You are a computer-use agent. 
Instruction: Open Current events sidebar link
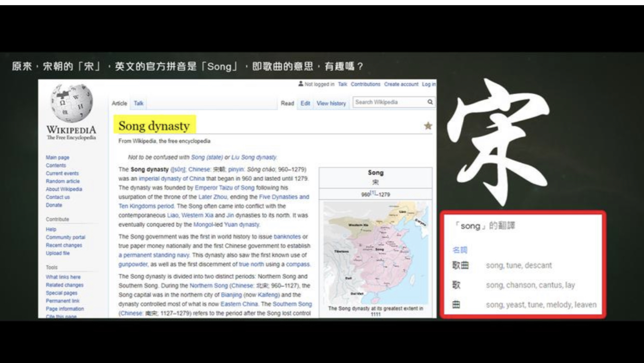pyautogui.click(x=62, y=173)
